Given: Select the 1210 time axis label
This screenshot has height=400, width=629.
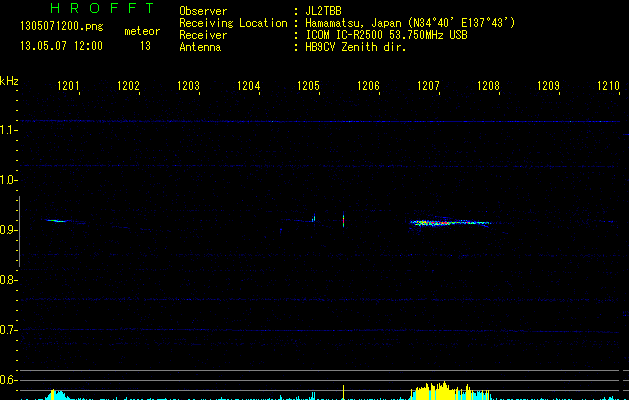Looking at the screenshot, I should [x=608, y=87].
